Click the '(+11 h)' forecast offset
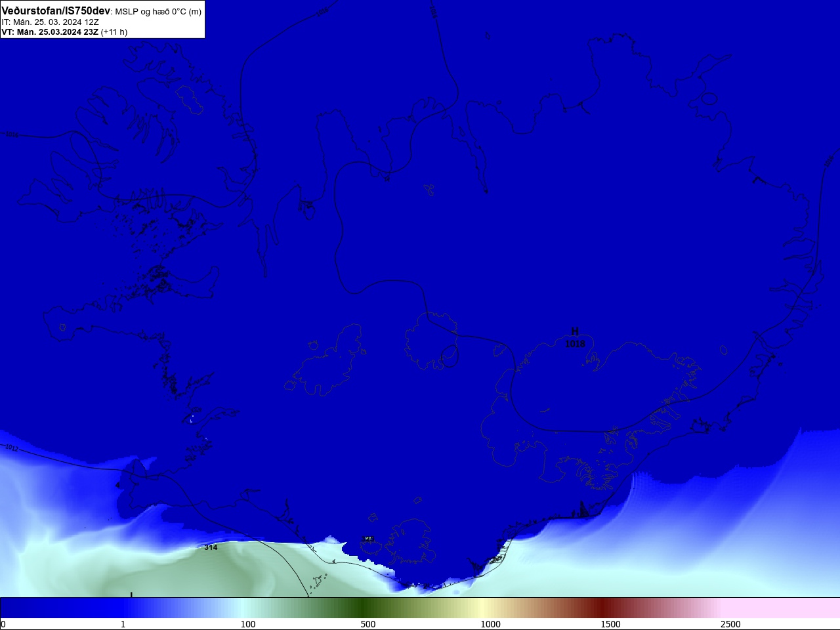The height and width of the screenshot is (630, 840). [114, 31]
